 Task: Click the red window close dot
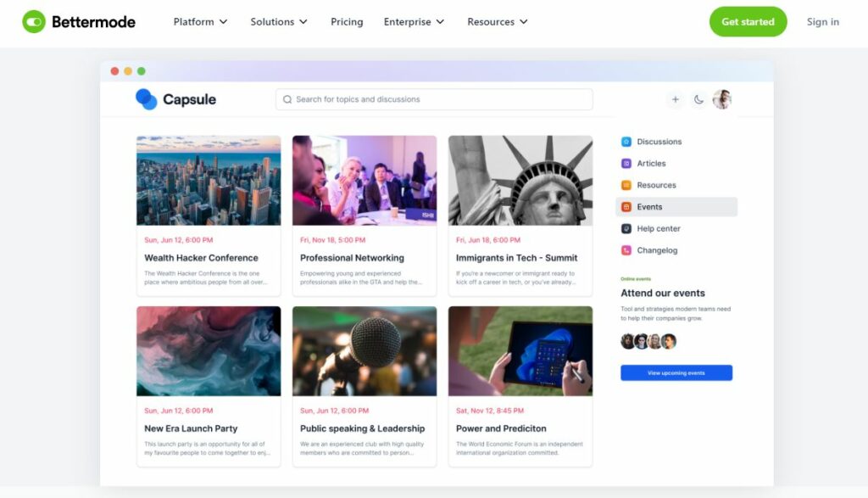click(114, 71)
